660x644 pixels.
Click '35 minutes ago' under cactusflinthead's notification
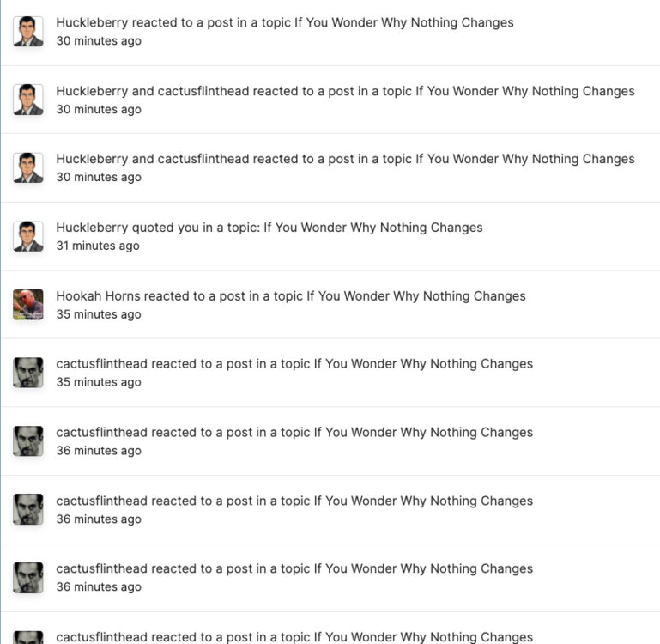(98, 382)
